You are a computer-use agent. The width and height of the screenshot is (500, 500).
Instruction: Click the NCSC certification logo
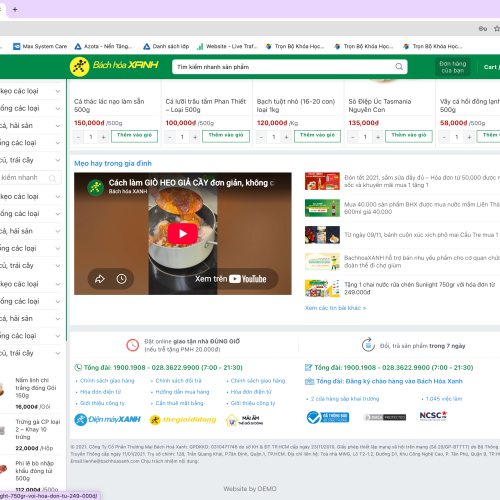[x=433, y=416]
